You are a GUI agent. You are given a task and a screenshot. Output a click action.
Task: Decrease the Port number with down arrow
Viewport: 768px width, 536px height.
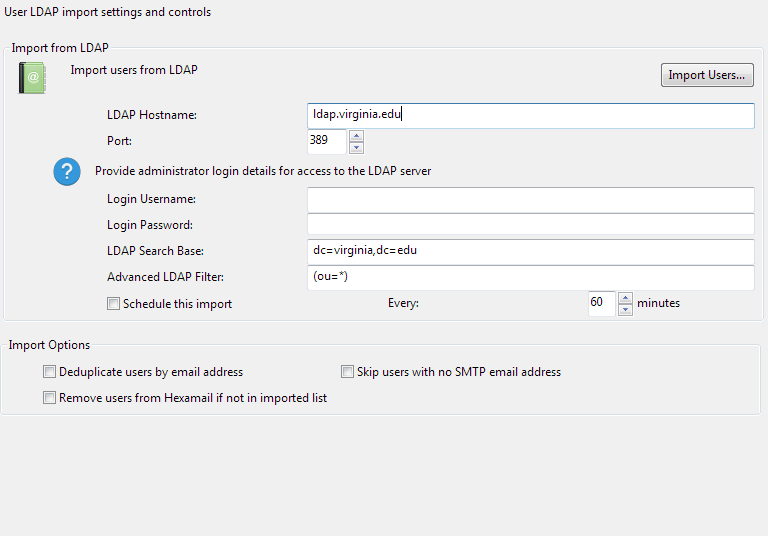pos(356,148)
